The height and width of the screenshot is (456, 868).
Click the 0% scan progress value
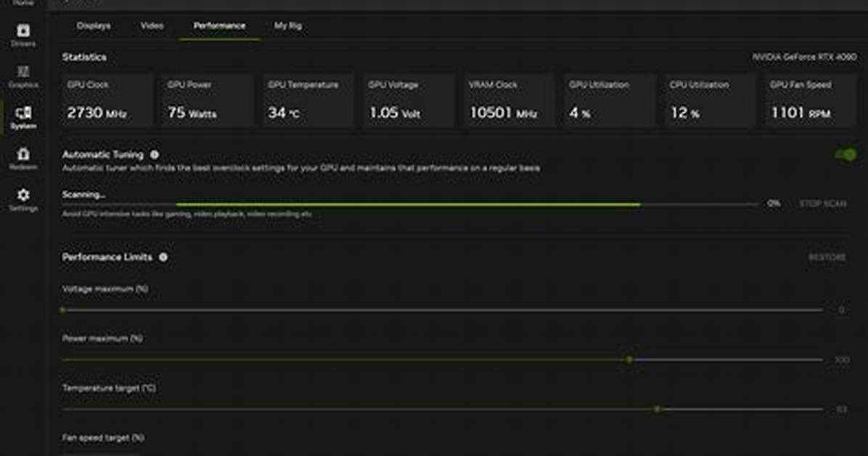774,203
